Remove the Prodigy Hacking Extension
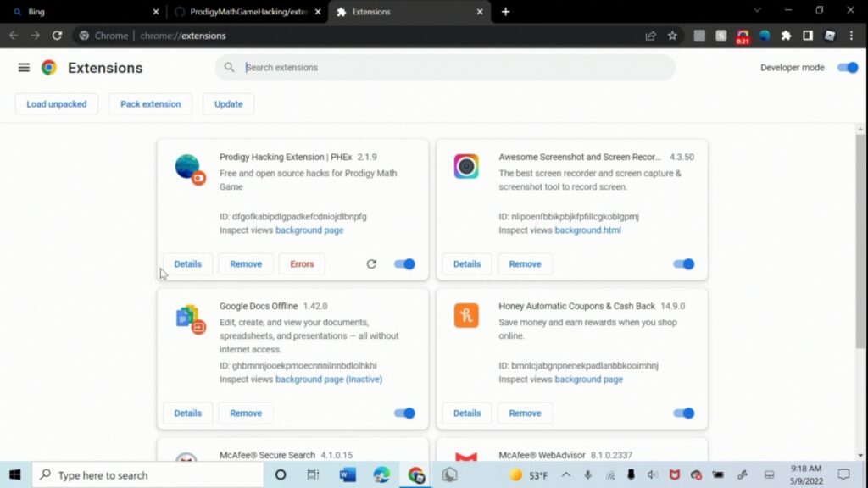The image size is (868, 488). pyautogui.click(x=246, y=264)
